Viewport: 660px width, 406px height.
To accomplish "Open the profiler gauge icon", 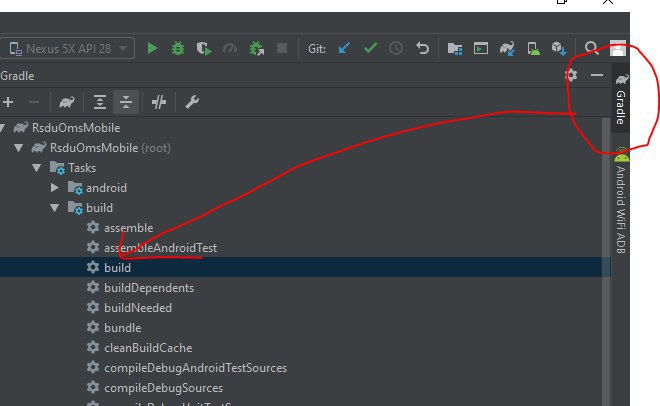I will click(x=230, y=48).
